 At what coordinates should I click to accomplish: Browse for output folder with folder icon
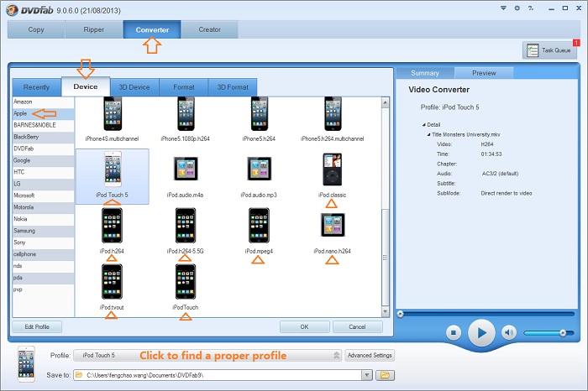coord(385,375)
